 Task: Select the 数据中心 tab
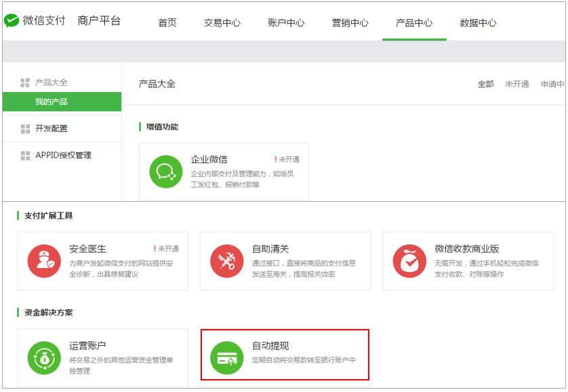478,22
